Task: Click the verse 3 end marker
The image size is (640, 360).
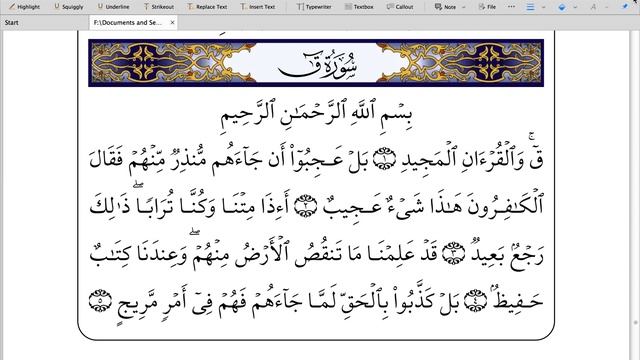Action: (x=453, y=253)
